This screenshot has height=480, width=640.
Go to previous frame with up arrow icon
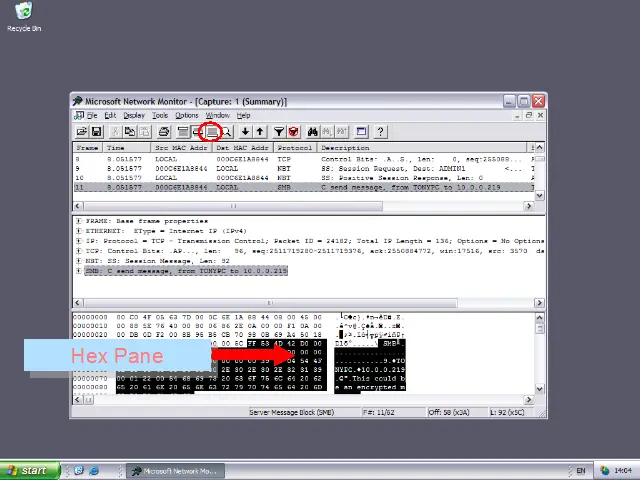(260, 131)
